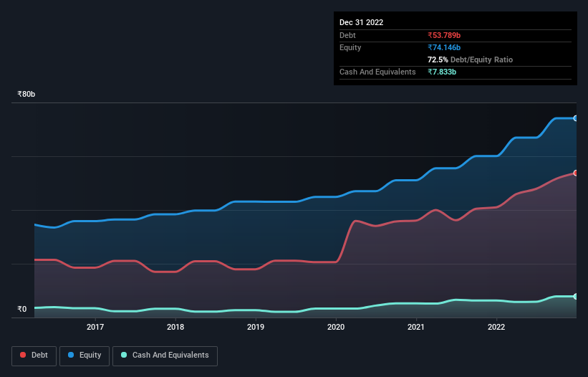
Task: Toggle Cash And Equivalents legend button
Action: (x=165, y=355)
